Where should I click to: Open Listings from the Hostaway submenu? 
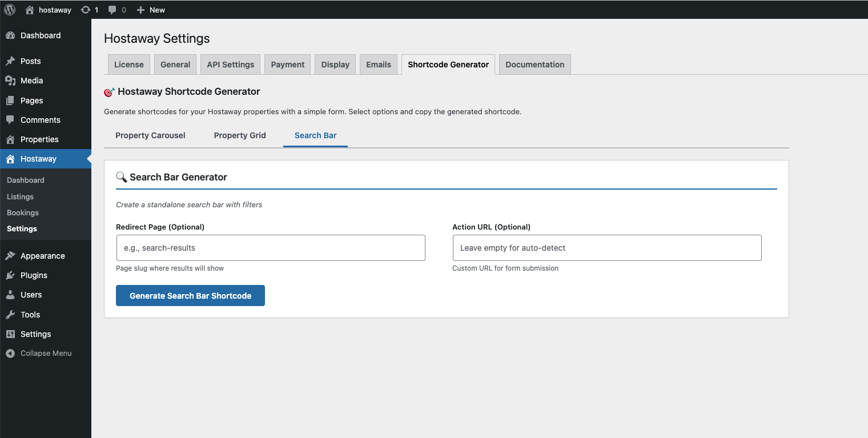point(20,196)
